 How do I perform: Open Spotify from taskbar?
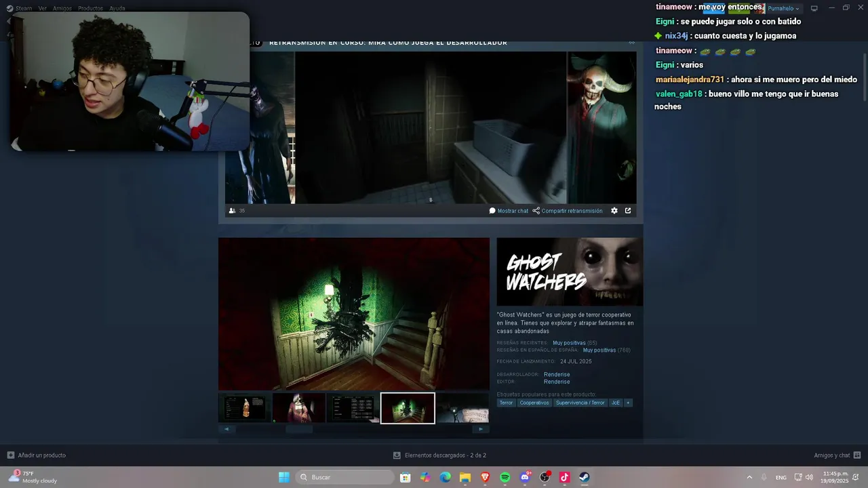point(505,477)
